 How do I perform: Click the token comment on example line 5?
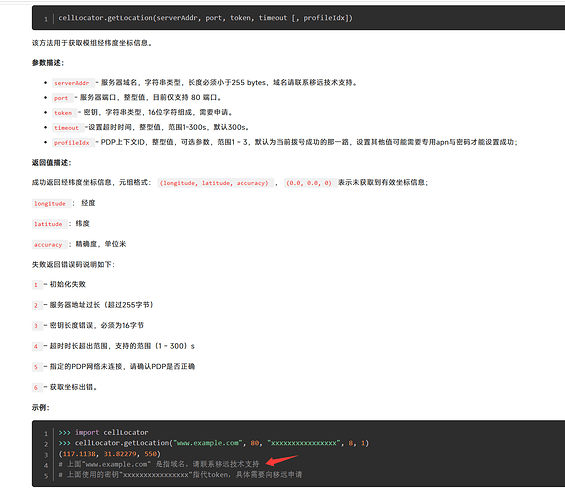pyautogui.click(x=181, y=475)
